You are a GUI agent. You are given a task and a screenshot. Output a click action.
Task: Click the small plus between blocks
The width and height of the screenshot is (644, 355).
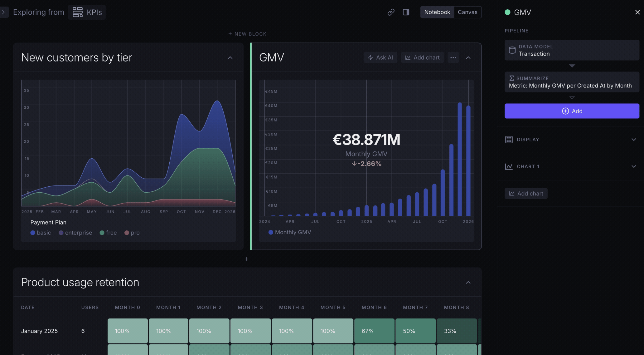point(246,259)
